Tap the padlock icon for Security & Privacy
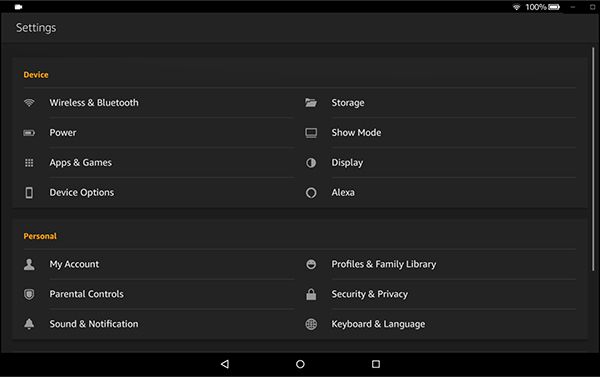This screenshot has width=600, height=377. coord(311,294)
